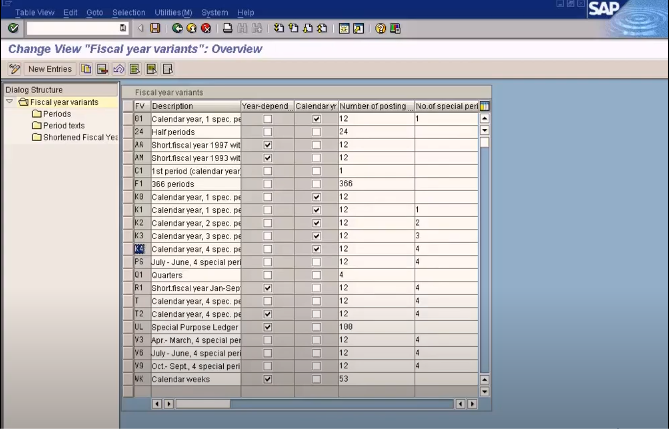
Task: Open the Goto menu
Action: [x=95, y=12]
